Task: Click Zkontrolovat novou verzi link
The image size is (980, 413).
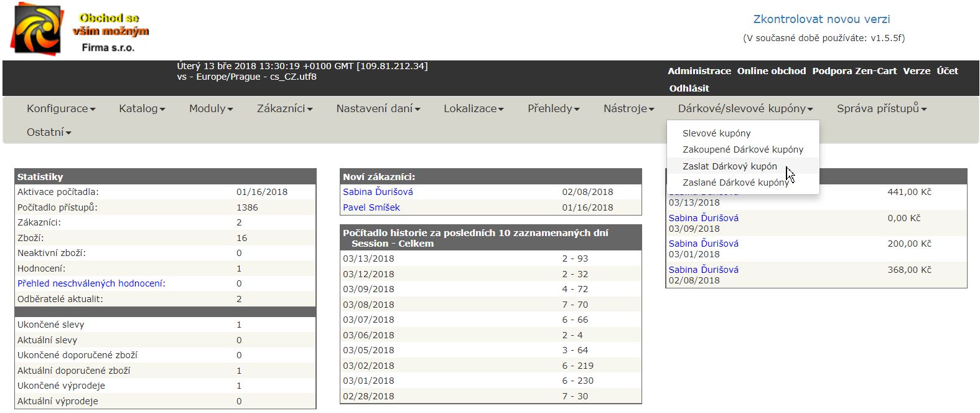Action: pos(821,19)
